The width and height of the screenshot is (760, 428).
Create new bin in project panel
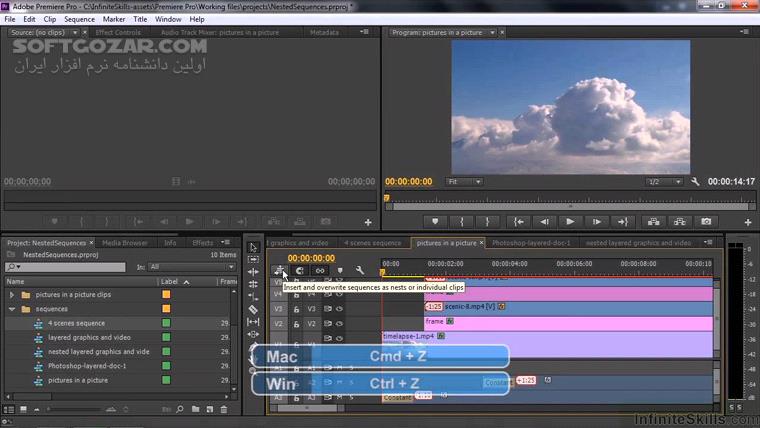pos(195,410)
